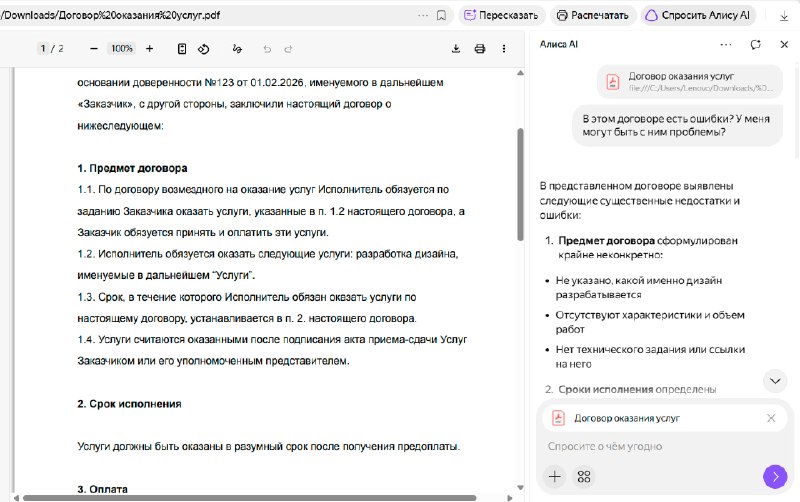800x502 pixels.
Task: Open the Алиса tools grid icon
Action: tap(584, 476)
